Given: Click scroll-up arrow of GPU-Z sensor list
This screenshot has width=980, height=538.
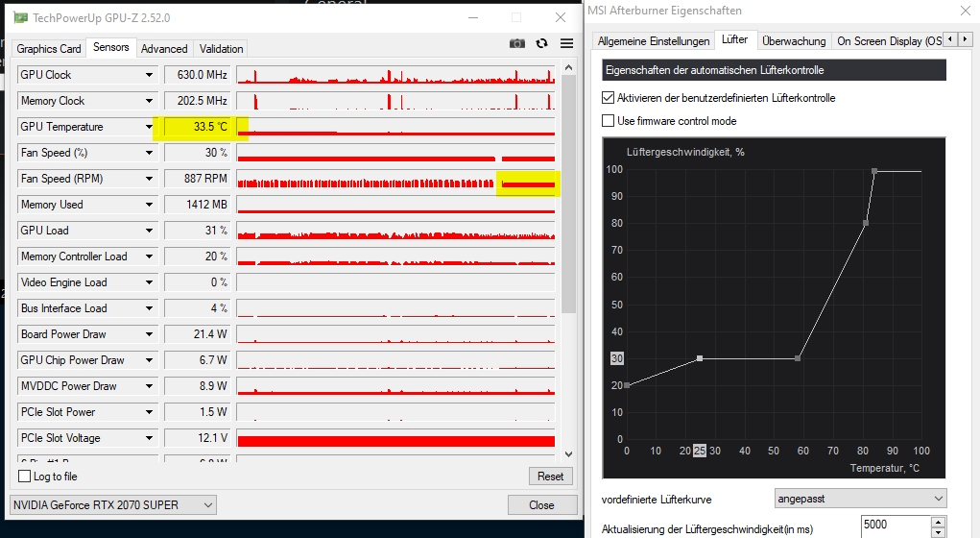Looking at the screenshot, I should pyautogui.click(x=568, y=67).
